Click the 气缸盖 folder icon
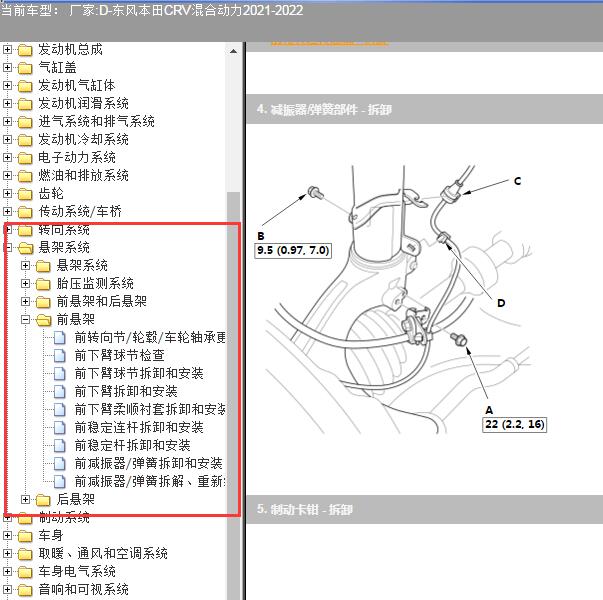603x600 pixels. 25,68
